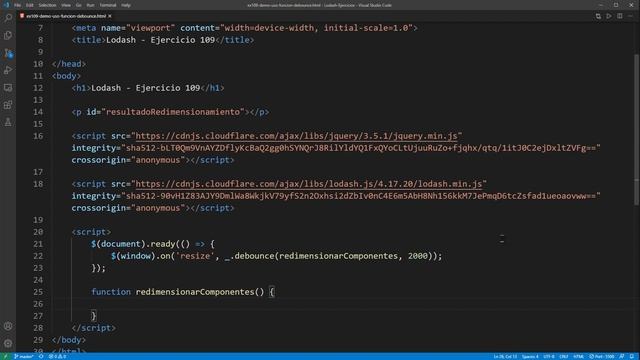Open the Explorer view in activity bar
This screenshot has height=360, width=640.
[x=8, y=35]
